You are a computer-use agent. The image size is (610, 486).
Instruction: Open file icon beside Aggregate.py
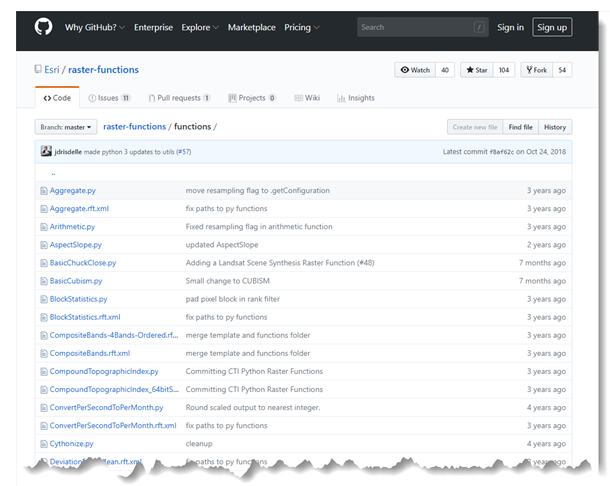[44, 191]
